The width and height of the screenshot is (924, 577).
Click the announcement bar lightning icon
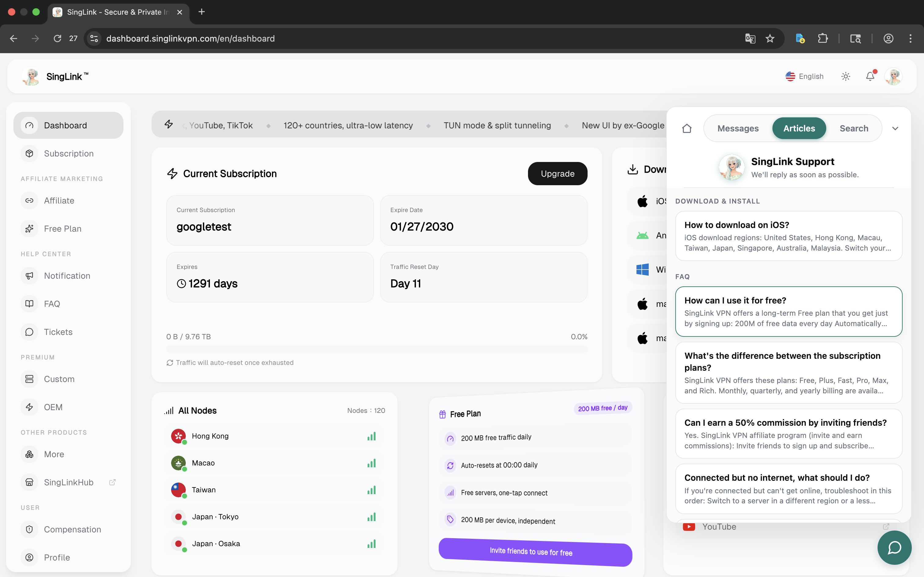pyautogui.click(x=169, y=124)
